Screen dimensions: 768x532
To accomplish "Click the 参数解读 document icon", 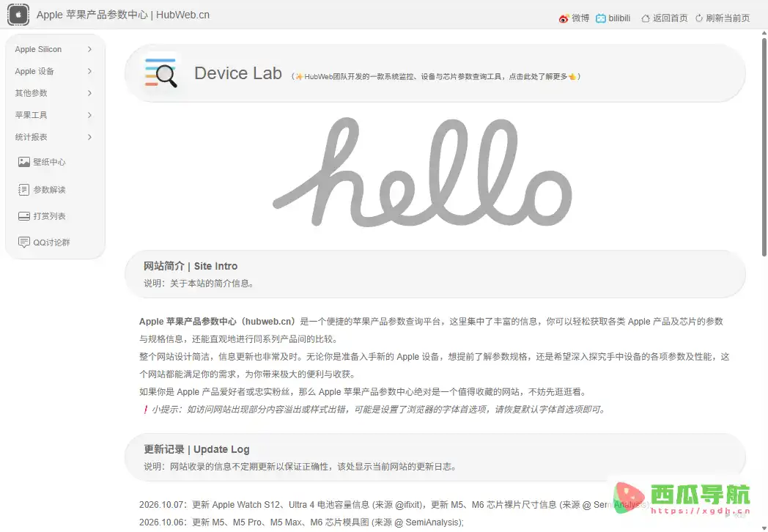I will click(24, 190).
